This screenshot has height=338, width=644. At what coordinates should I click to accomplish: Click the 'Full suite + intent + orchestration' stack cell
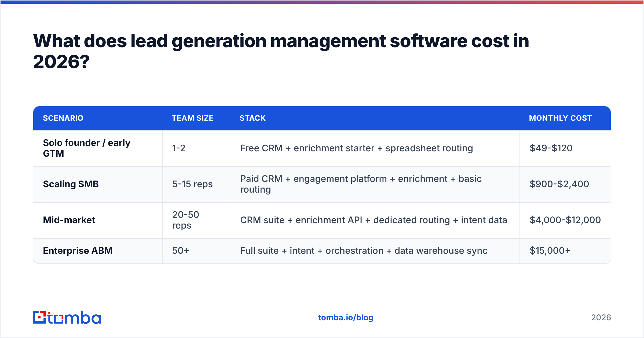tap(375, 251)
